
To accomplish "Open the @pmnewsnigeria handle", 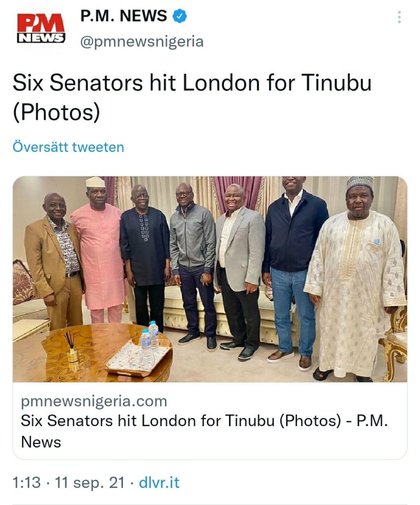I will (x=142, y=41).
